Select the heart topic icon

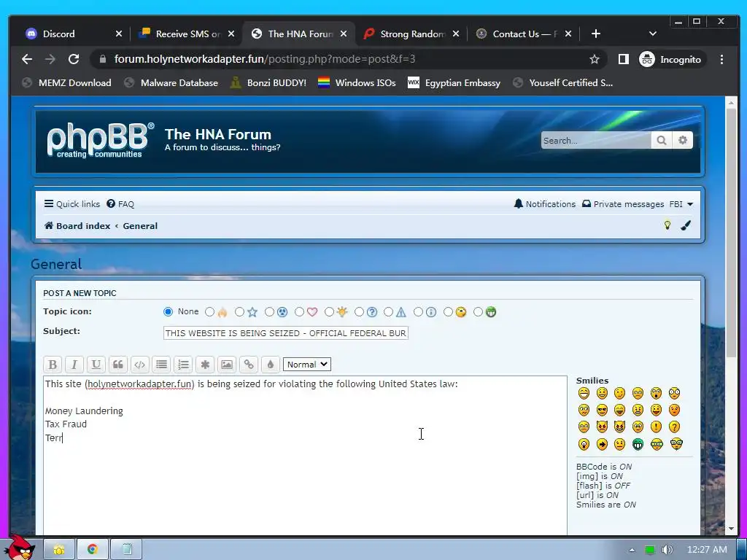[x=299, y=312]
